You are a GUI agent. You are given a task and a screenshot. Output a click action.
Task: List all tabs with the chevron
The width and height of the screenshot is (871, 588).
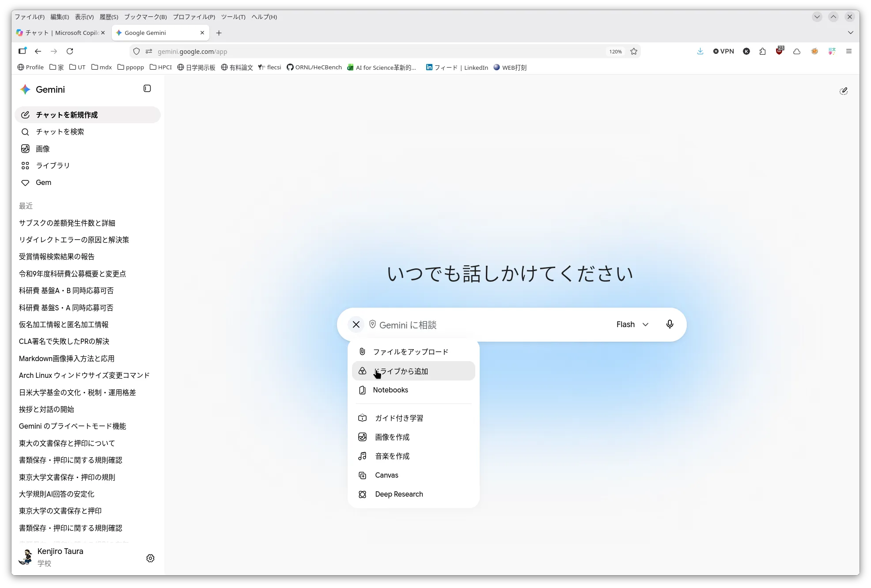(x=850, y=33)
